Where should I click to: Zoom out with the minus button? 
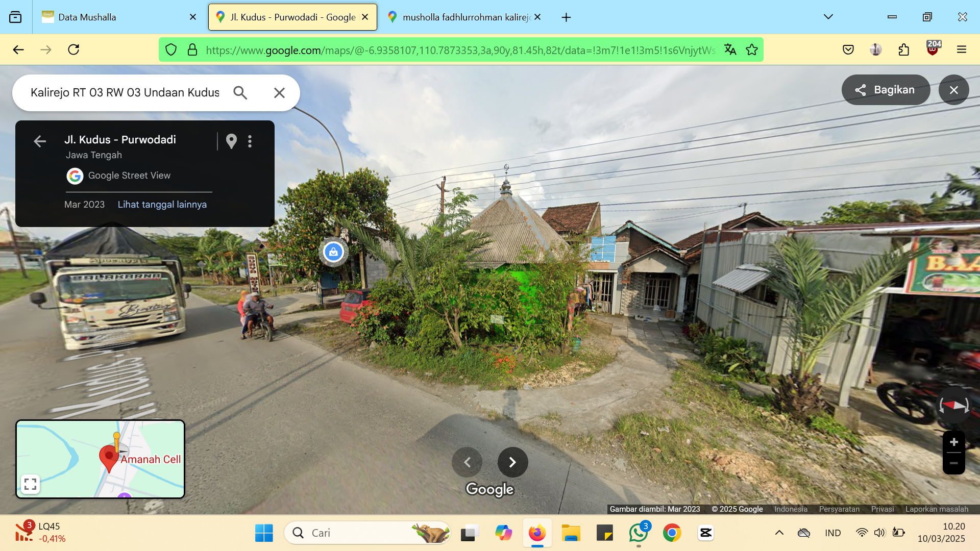(953, 464)
